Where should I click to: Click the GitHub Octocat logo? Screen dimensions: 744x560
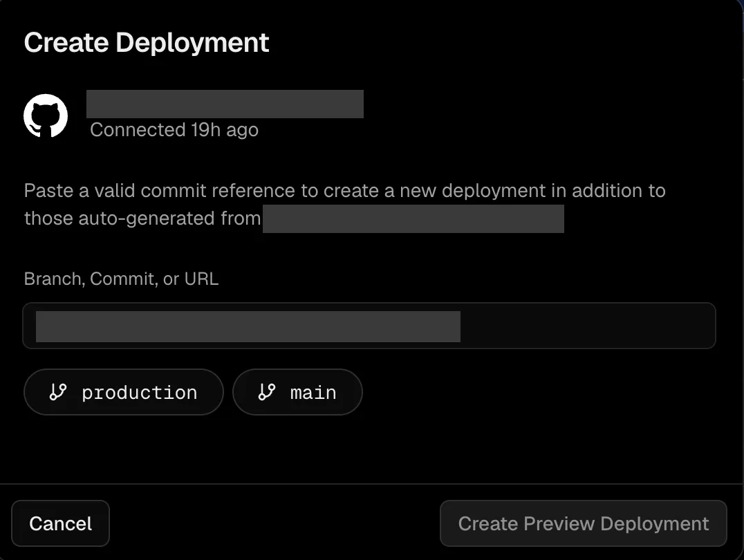46,115
